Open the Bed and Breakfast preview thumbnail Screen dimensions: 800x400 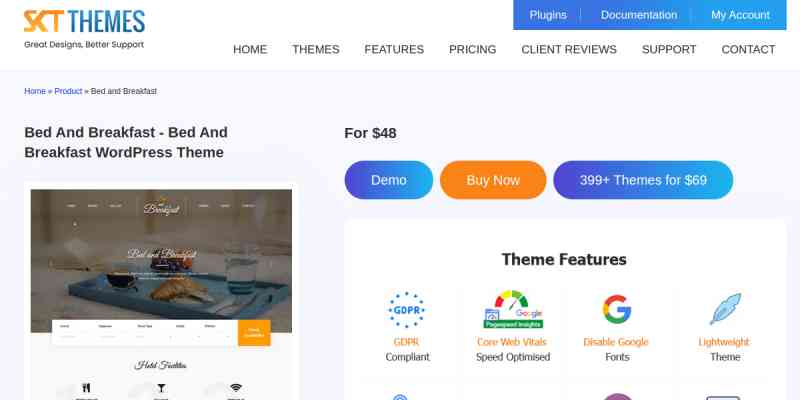tap(161, 293)
